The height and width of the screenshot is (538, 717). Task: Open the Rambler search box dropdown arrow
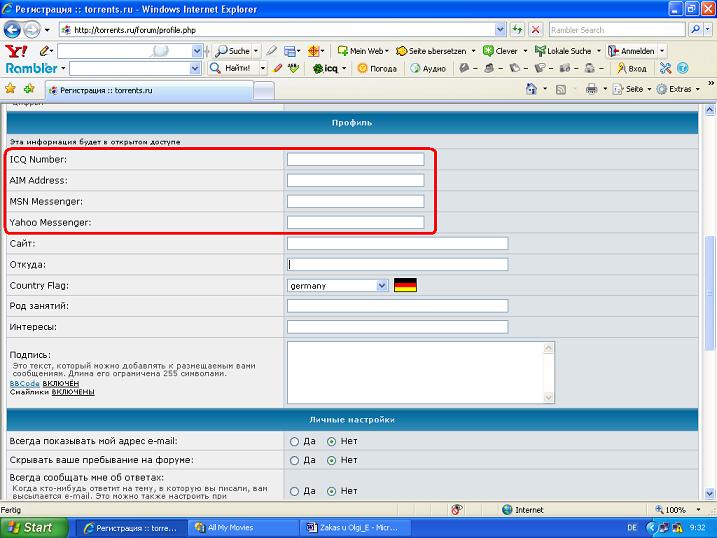[x=195, y=69]
